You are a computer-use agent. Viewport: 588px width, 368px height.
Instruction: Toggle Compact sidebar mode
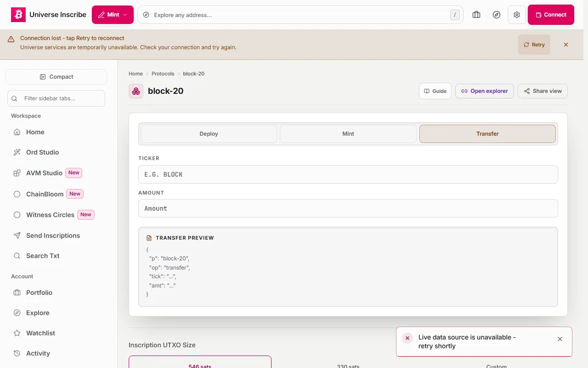click(56, 77)
